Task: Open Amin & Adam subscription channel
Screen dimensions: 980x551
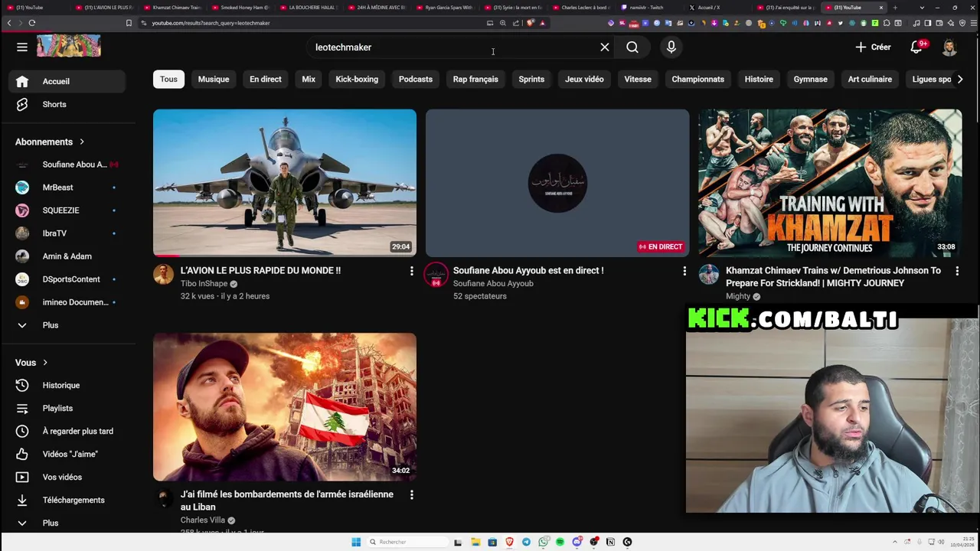Action: (67, 256)
